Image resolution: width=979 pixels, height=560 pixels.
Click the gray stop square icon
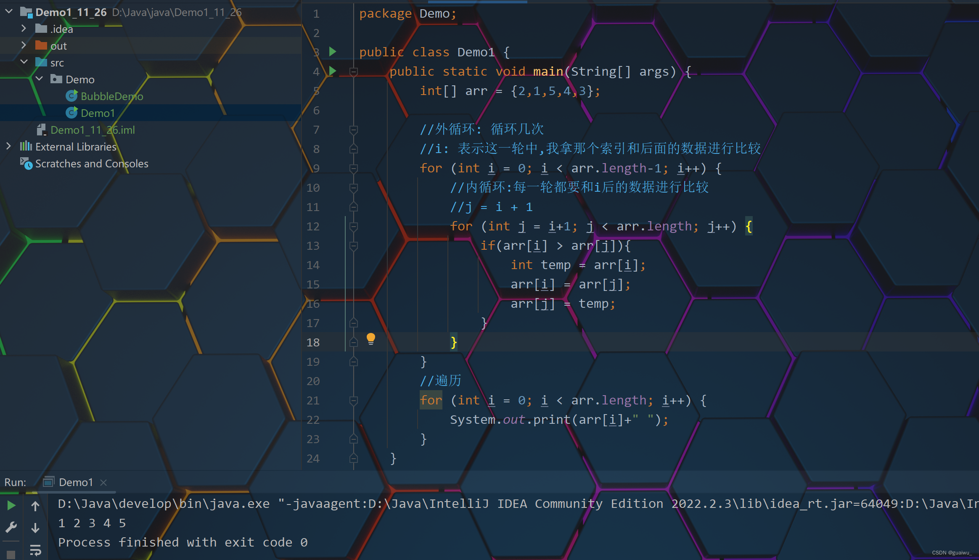pyautogui.click(x=11, y=555)
